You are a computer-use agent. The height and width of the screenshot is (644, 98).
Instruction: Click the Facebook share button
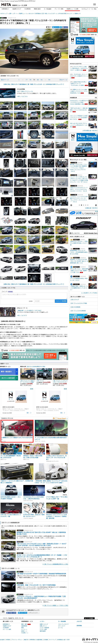click(x=65, y=27)
